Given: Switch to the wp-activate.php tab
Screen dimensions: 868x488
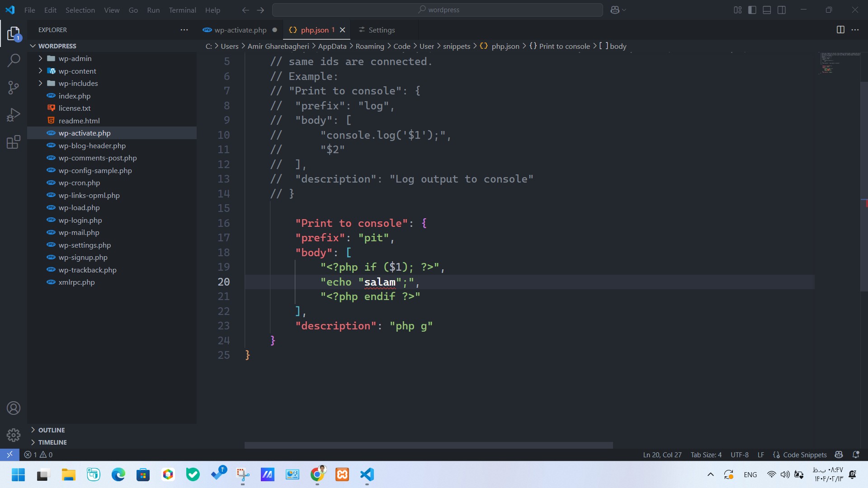Looking at the screenshot, I should pos(240,30).
